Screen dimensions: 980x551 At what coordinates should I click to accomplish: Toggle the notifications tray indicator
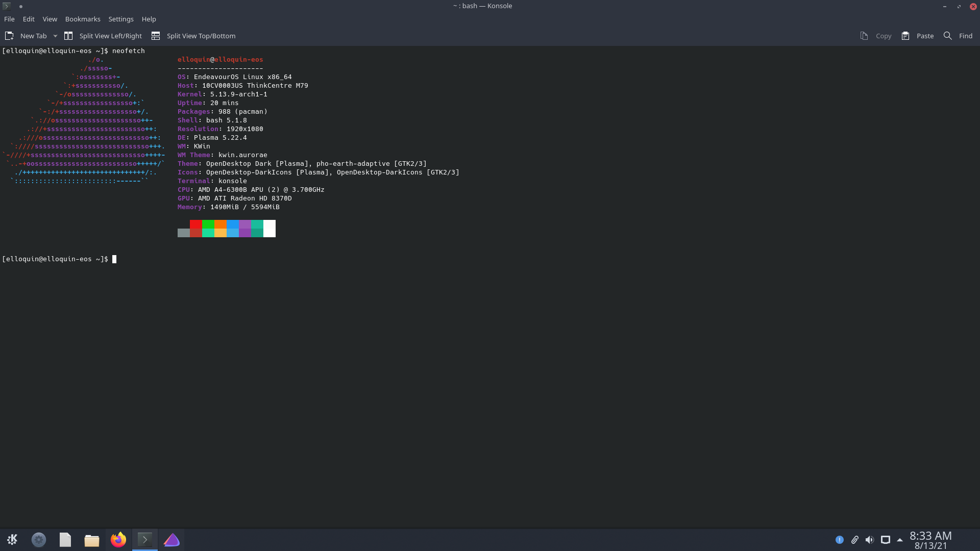point(840,539)
